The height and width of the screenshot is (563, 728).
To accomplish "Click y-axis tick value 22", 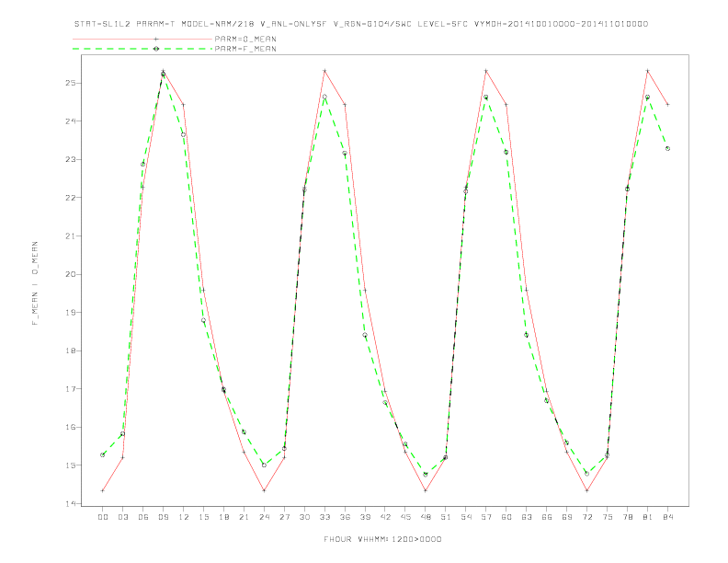I will (x=70, y=198).
